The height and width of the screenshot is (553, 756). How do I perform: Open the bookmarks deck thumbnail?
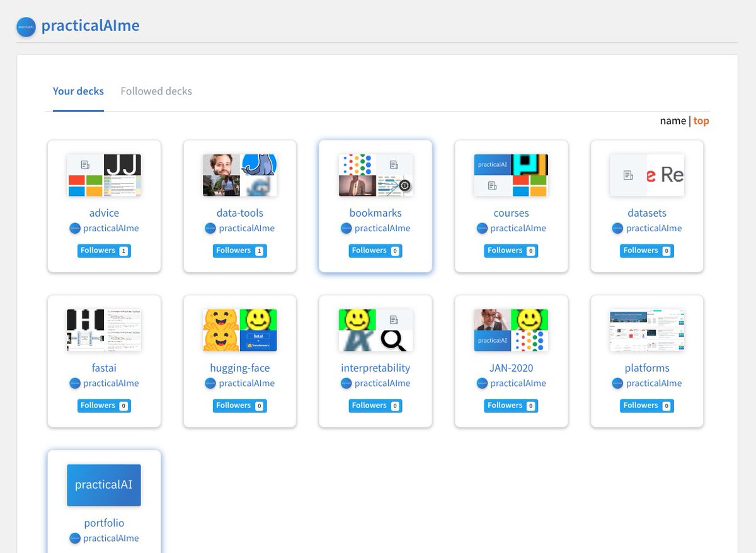point(375,175)
